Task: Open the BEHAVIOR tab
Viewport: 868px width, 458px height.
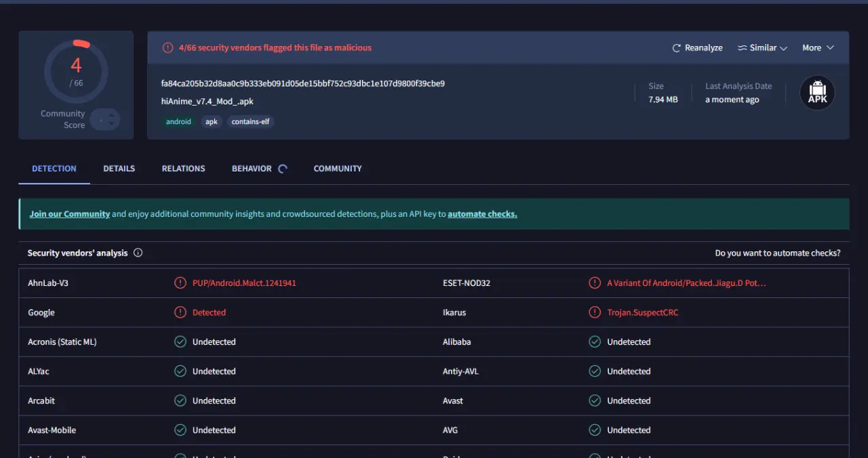Action: [252, 169]
